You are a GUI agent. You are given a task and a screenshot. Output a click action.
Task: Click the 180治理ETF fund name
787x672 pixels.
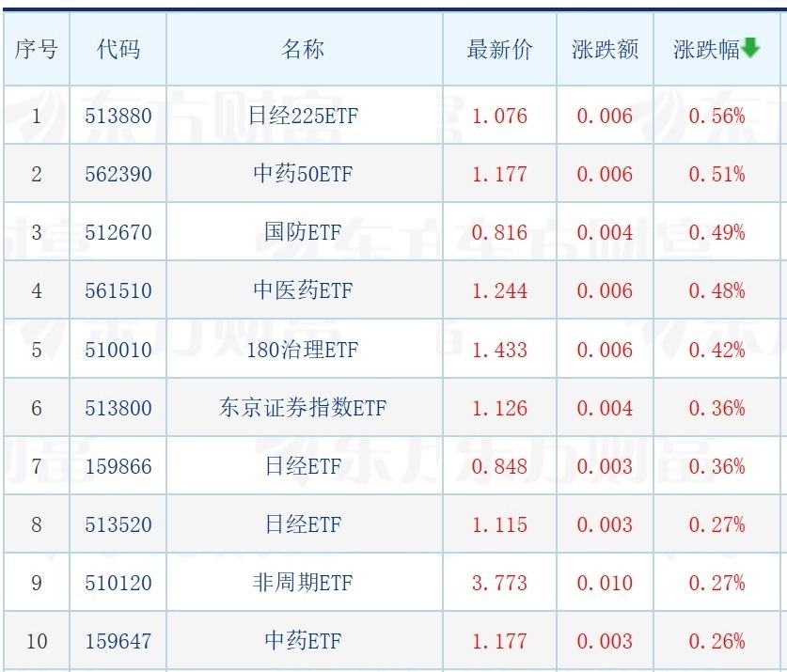(x=303, y=350)
